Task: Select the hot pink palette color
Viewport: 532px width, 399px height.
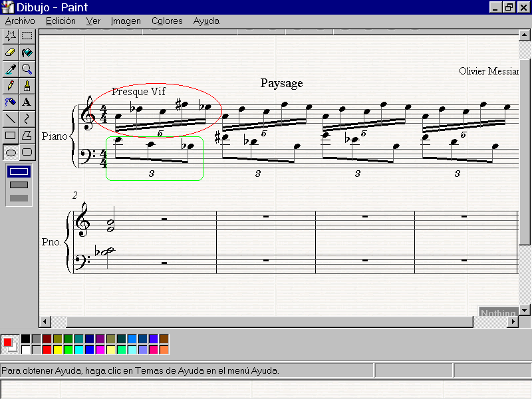Action: (154, 350)
